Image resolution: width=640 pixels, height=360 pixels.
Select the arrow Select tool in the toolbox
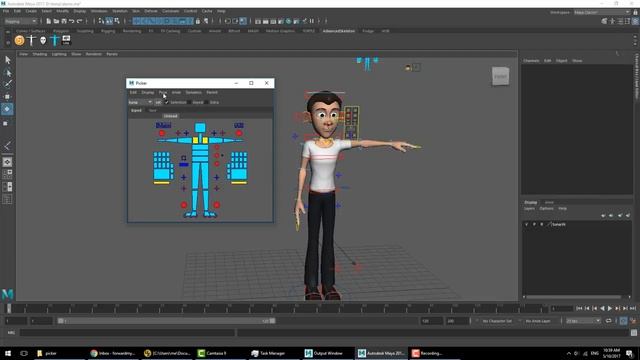(x=8, y=60)
